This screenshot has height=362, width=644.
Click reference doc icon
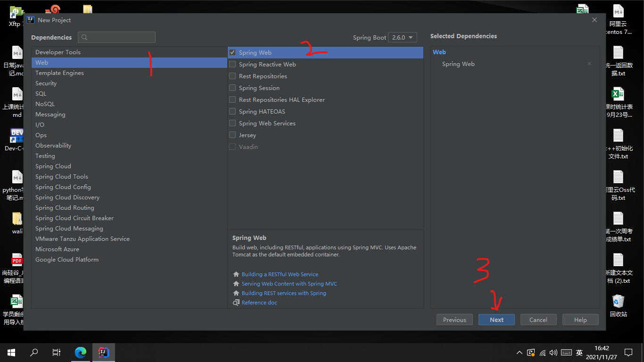click(236, 303)
